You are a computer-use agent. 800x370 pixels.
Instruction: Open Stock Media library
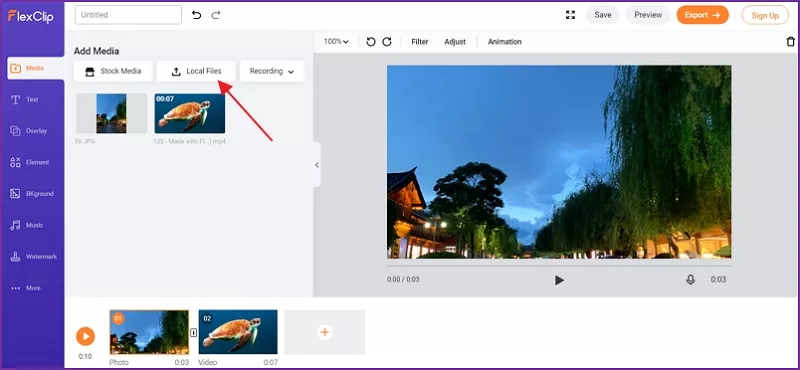point(113,71)
